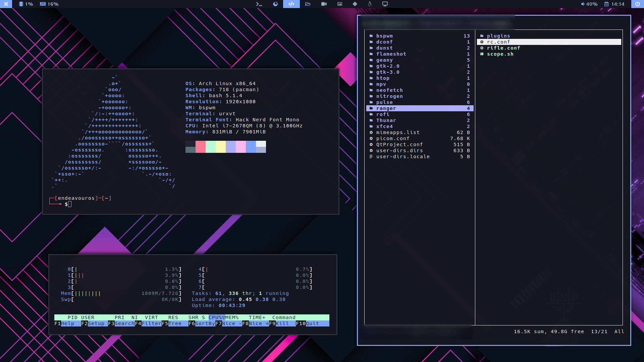Select the user-dirs.dirs file
Image resolution: width=644 pixels, height=362 pixels.
coord(420,150)
